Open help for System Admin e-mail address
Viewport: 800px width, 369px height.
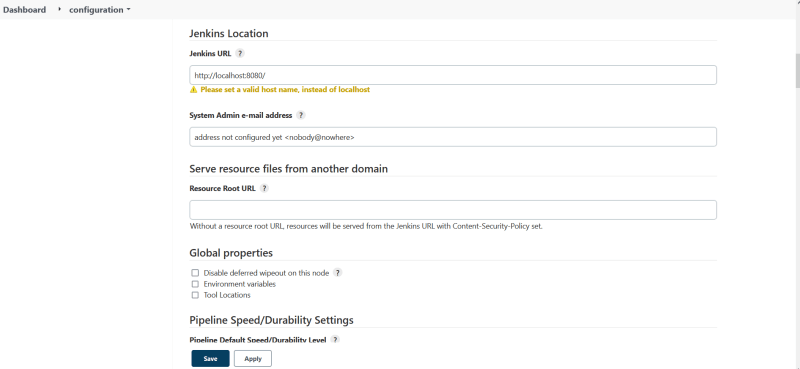pos(301,115)
